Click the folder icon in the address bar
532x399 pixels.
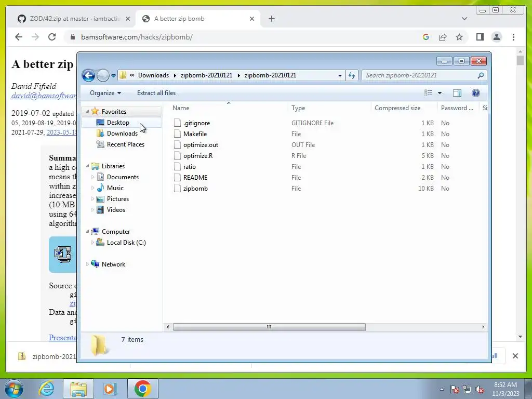123,75
